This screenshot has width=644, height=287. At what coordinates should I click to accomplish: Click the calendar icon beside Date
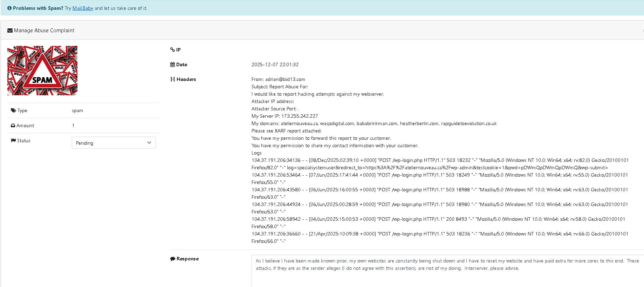coord(172,64)
